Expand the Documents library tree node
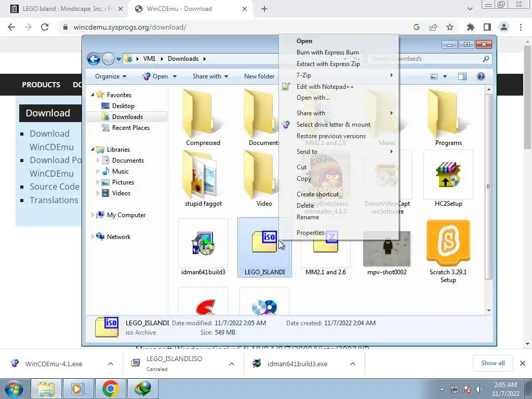Image resolution: width=532 pixels, height=399 pixels. point(98,160)
